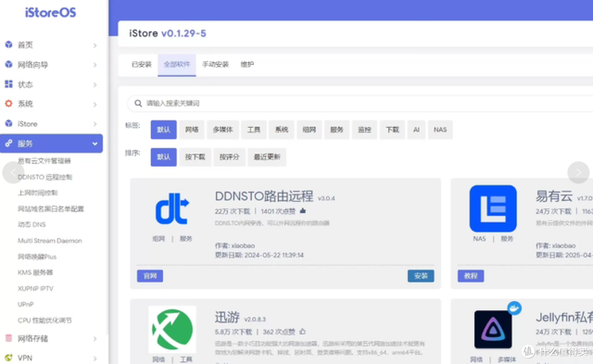Sort apps by 最近更新
593x364 pixels.
coord(267,157)
